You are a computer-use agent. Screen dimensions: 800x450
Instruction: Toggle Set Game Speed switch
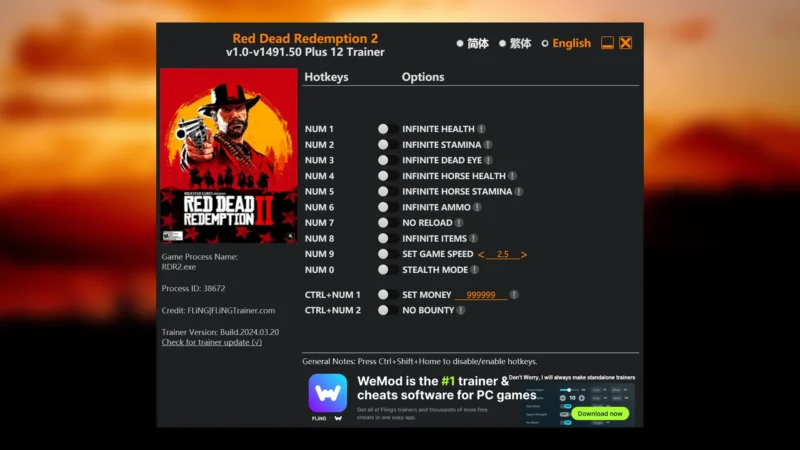387,254
